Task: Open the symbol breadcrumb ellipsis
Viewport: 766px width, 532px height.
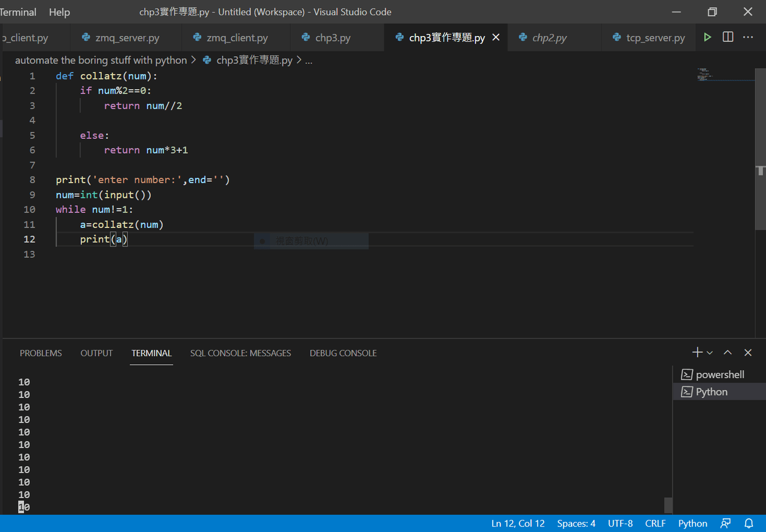Action: tap(308, 60)
